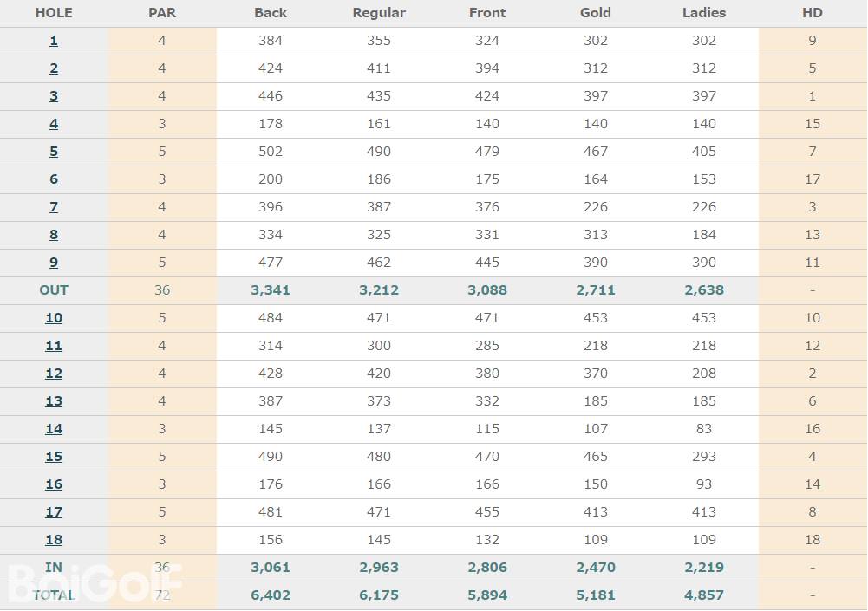Click the BaiGolf watermark logo
The image size is (868, 611).
coord(95,582)
